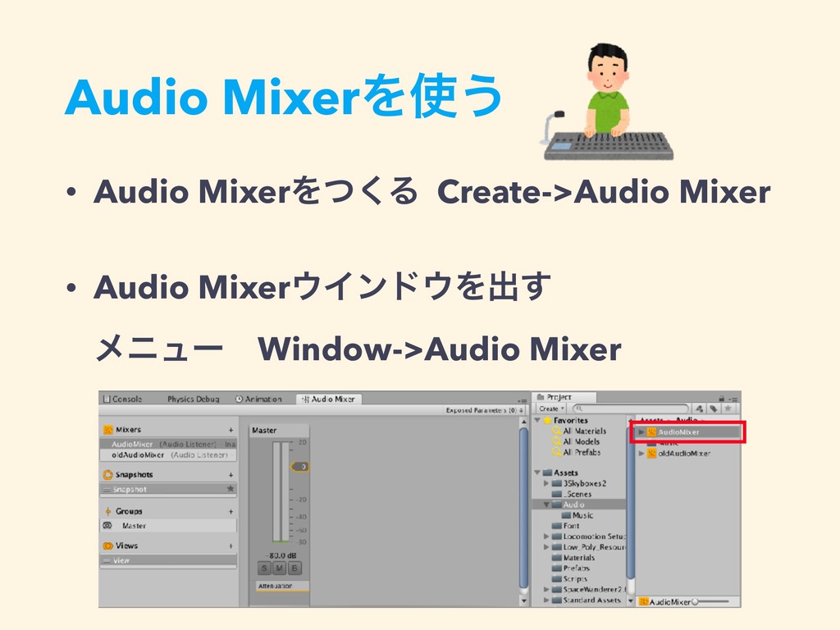Screen dimensions: 840x630
Task: Open the Exposed Parameters dropdown
Action: click(x=484, y=410)
